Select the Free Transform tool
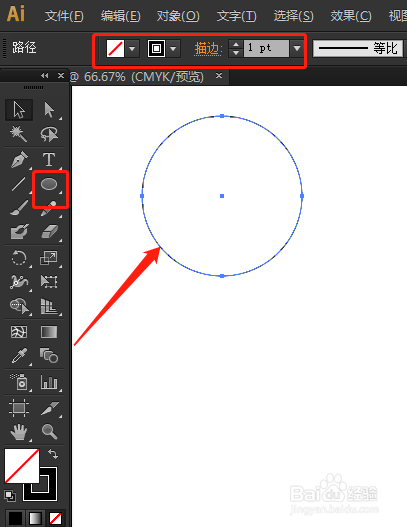407x527 pixels. pos(49,282)
